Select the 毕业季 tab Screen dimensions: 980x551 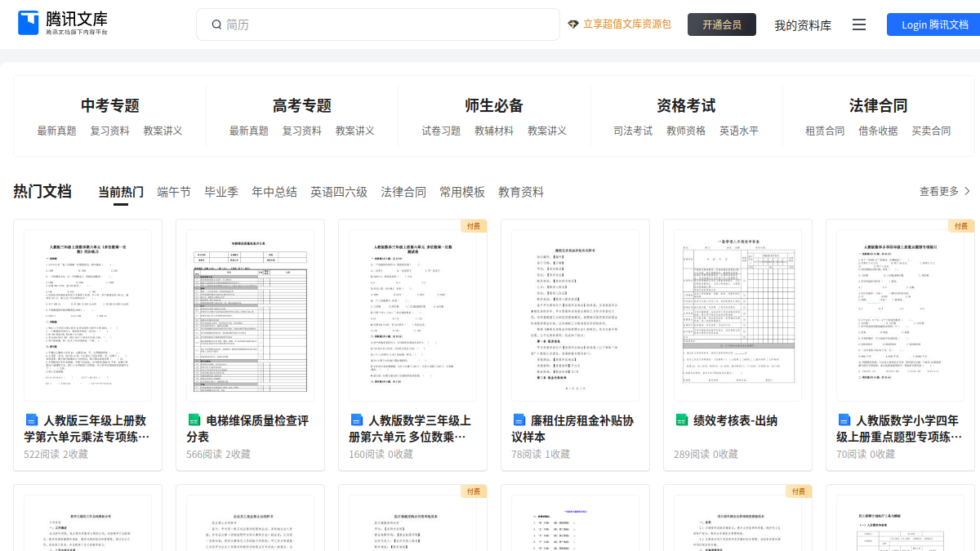[x=221, y=192]
